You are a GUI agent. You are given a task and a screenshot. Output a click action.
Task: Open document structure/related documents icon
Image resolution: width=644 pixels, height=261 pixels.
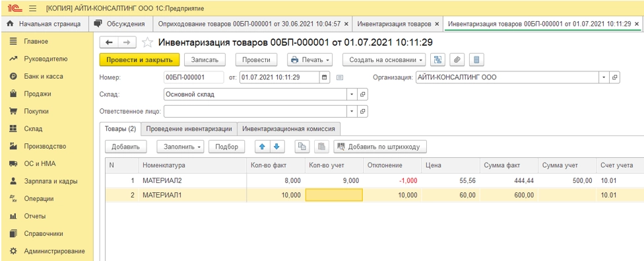tap(438, 59)
